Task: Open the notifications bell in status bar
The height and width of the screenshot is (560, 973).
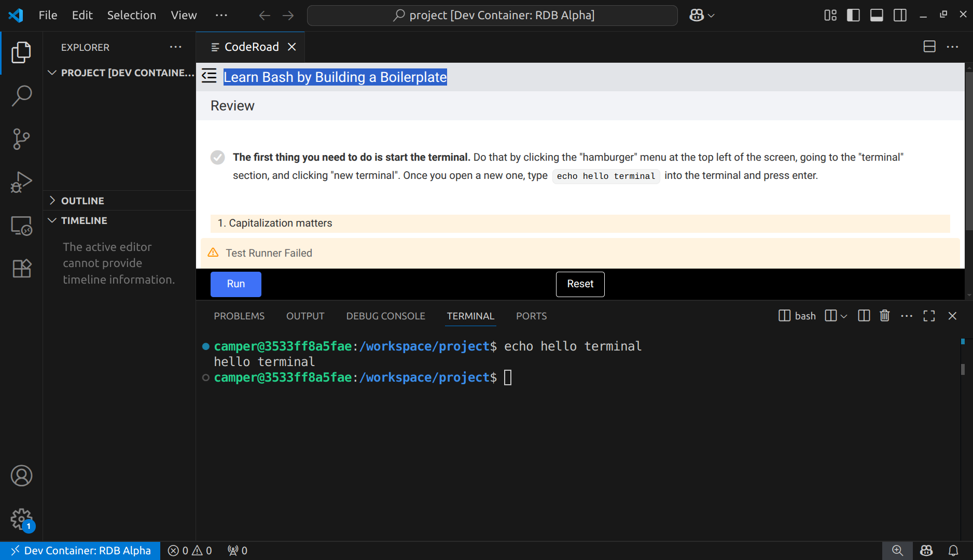Action: click(x=953, y=550)
